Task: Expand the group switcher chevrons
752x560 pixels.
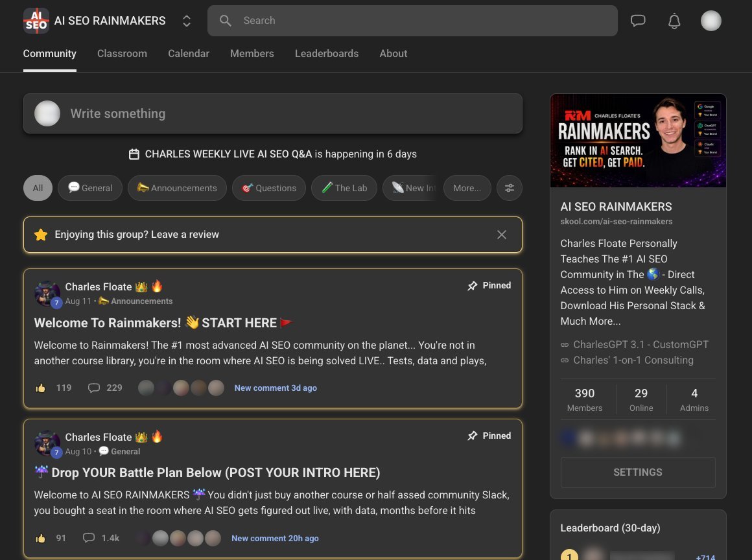Action: [x=187, y=21]
